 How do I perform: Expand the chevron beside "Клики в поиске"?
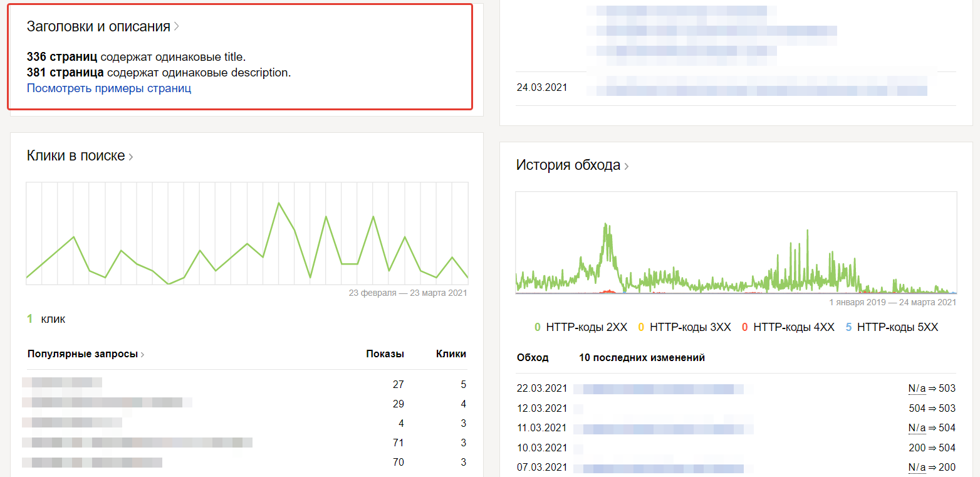click(x=130, y=157)
